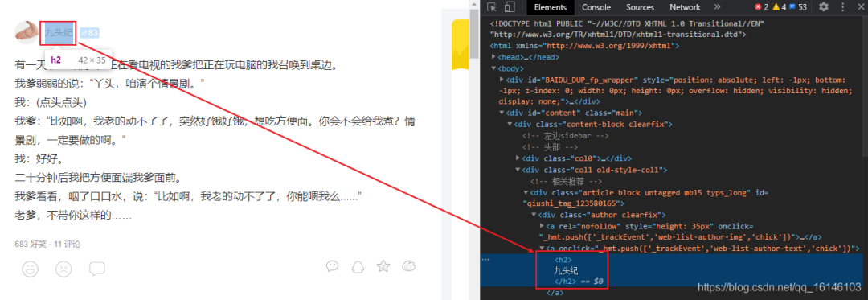Click the red error count badge
The width and height of the screenshot is (868, 300).
762,7
